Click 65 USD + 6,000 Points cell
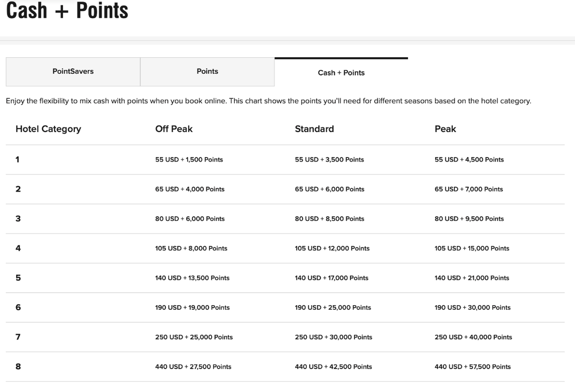Screen dimensions: 575x392 coord(329,189)
